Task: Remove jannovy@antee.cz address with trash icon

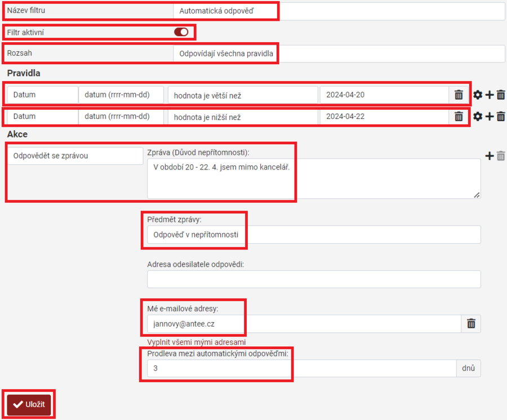Action: (x=472, y=324)
